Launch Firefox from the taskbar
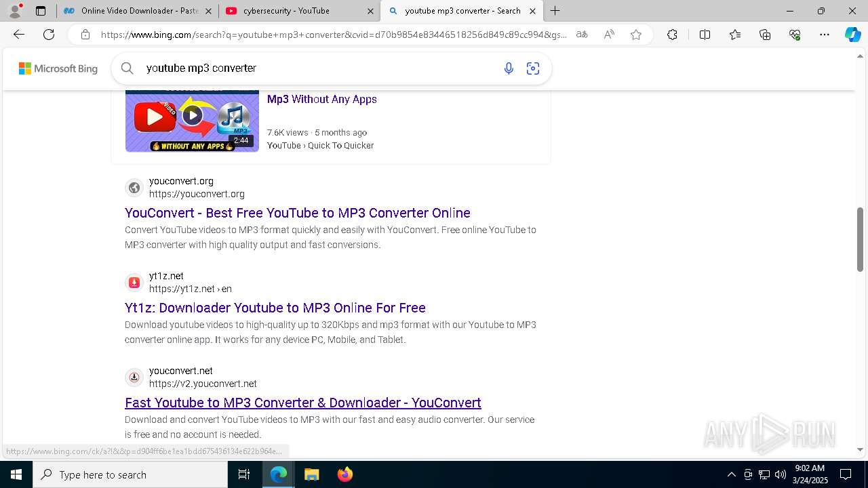This screenshot has width=868, height=488. tap(345, 474)
